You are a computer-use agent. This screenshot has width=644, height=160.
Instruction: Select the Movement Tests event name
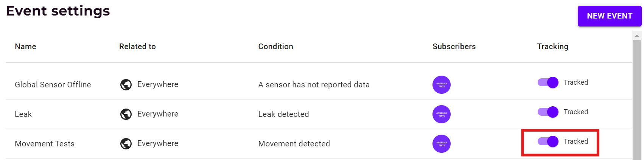coord(45,144)
